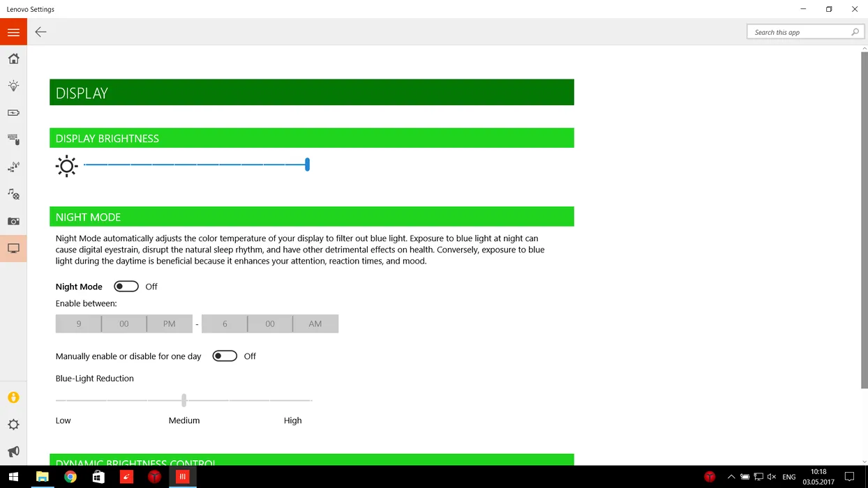The width and height of the screenshot is (868, 488).
Task: Click the Blue-Light Reduction slider thumb
Action: click(x=184, y=400)
